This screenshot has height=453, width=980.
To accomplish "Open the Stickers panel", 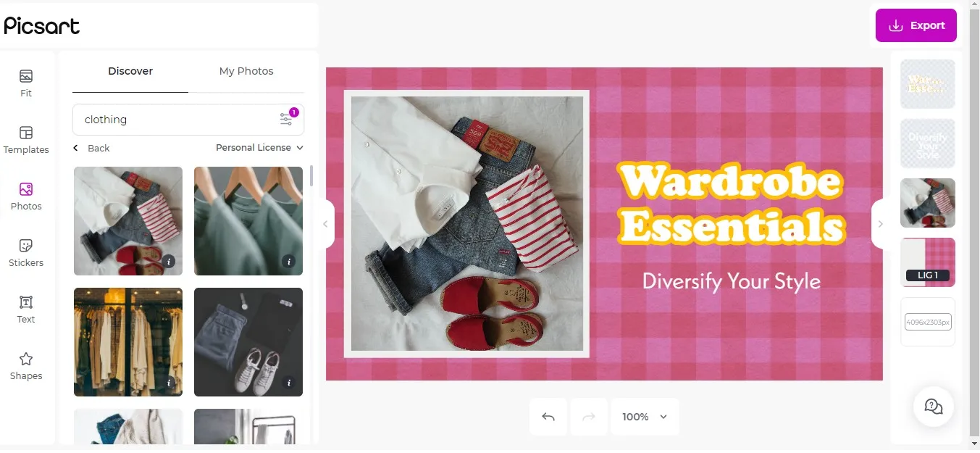I will point(26,253).
